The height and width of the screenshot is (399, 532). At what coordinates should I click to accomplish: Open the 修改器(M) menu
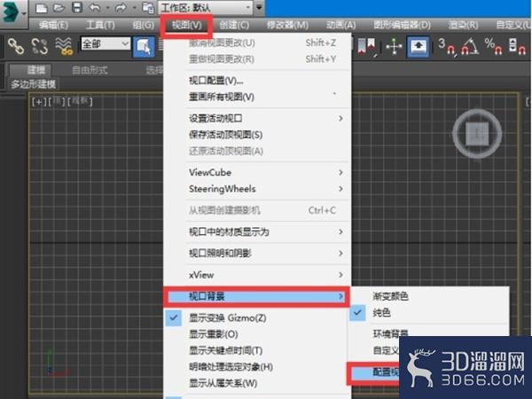coord(287,25)
